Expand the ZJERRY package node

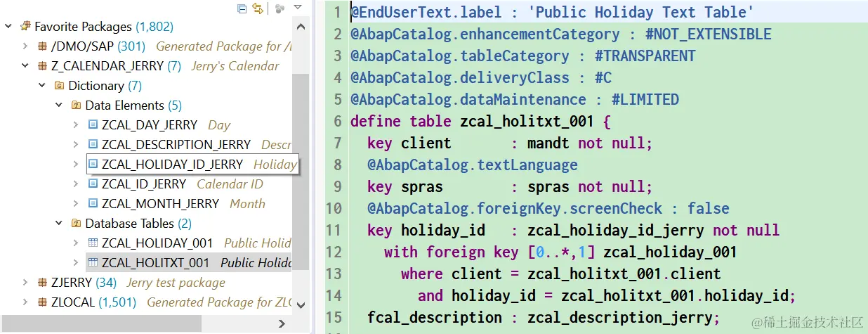coord(25,283)
